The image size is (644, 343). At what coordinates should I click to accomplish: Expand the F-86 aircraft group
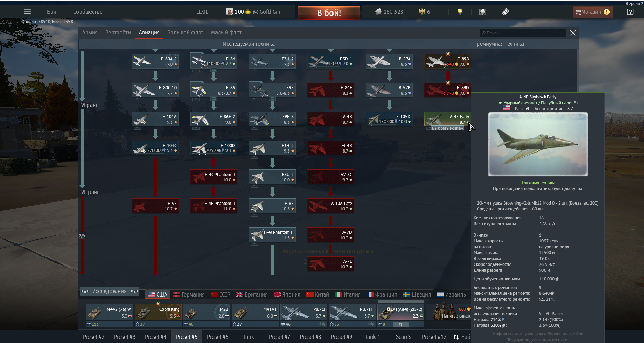coord(214,90)
